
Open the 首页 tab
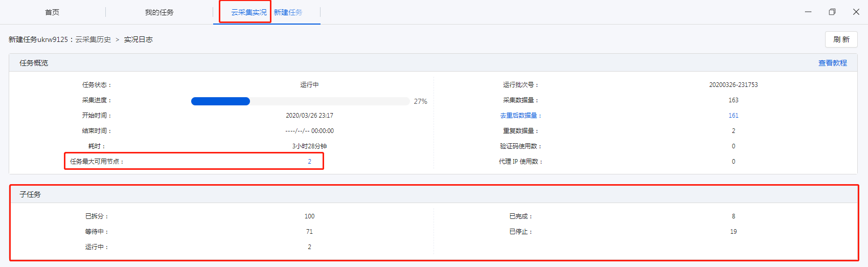click(x=52, y=12)
